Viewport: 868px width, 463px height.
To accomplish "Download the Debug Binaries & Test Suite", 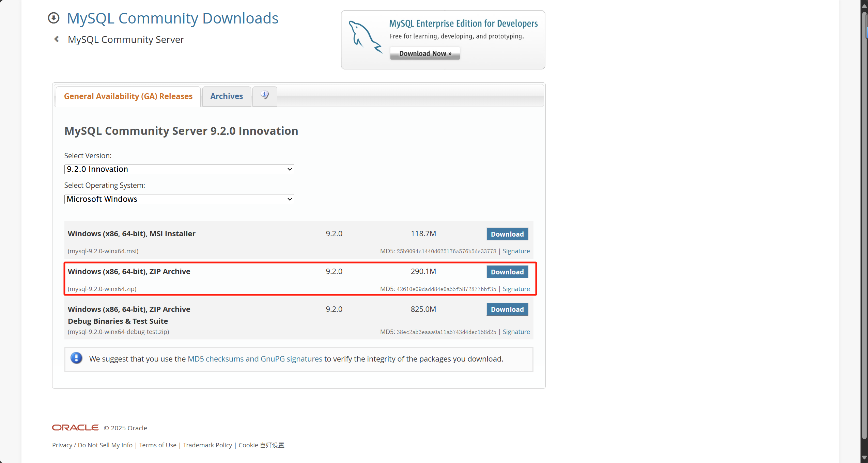I will pos(507,309).
